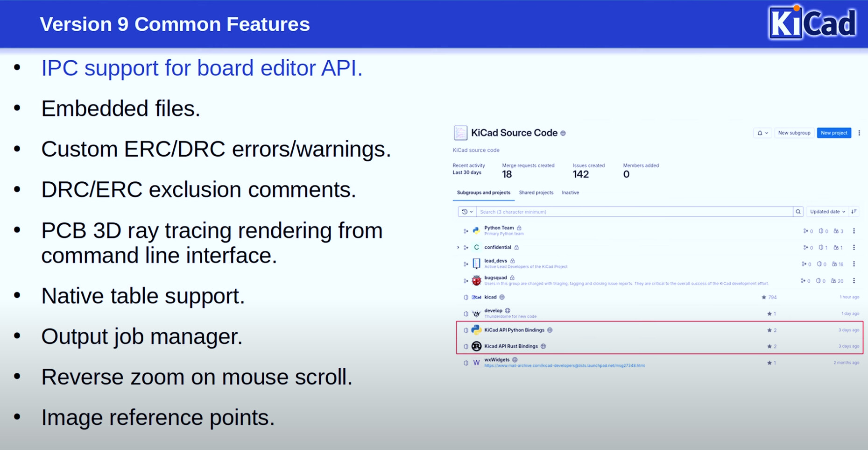This screenshot has width=868, height=450.
Task: Open KiCad API Python Bindings project
Action: (514, 330)
